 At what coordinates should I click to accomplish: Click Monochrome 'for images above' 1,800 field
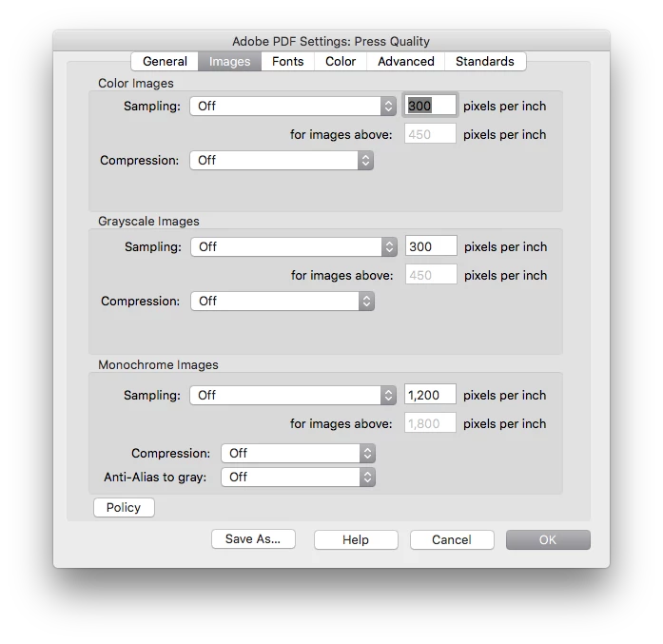430,423
